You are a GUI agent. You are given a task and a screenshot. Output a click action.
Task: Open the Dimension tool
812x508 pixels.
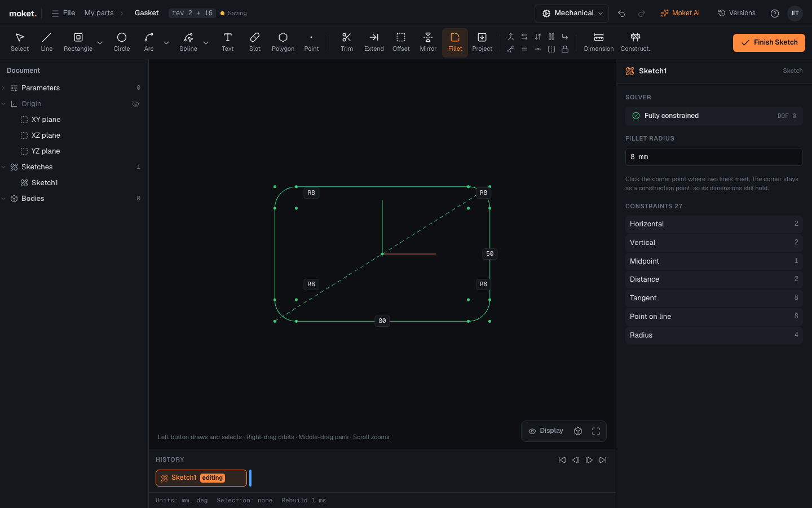pyautogui.click(x=599, y=42)
